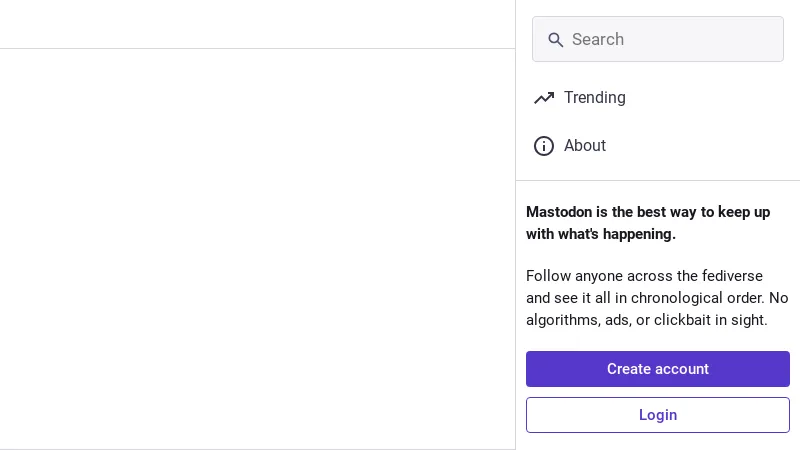Viewport: 800px width, 450px height.
Task: Select the "Mastodon is the best way" heading line
Action: [x=648, y=212]
